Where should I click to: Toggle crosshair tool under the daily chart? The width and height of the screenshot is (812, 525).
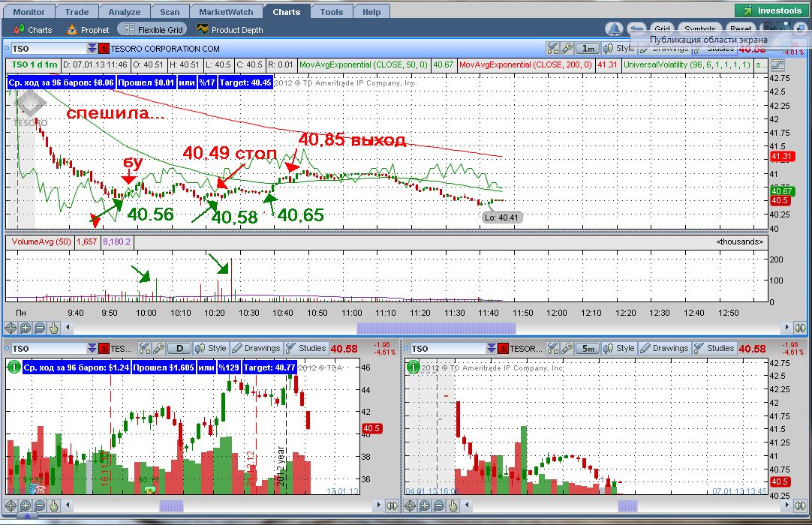pyautogui.click(x=11, y=505)
